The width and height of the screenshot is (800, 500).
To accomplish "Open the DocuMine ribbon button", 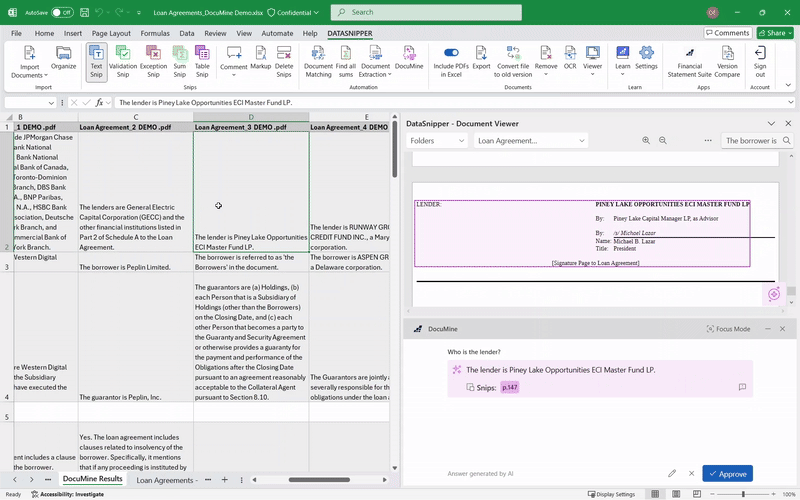I will click(409, 61).
